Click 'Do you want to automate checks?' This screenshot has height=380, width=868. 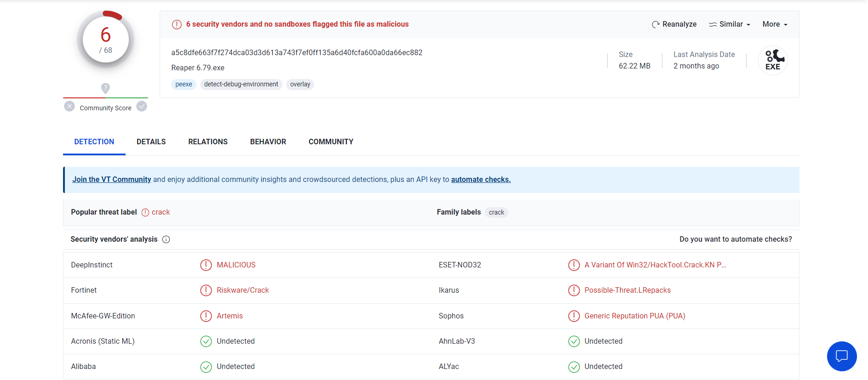pyautogui.click(x=736, y=239)
